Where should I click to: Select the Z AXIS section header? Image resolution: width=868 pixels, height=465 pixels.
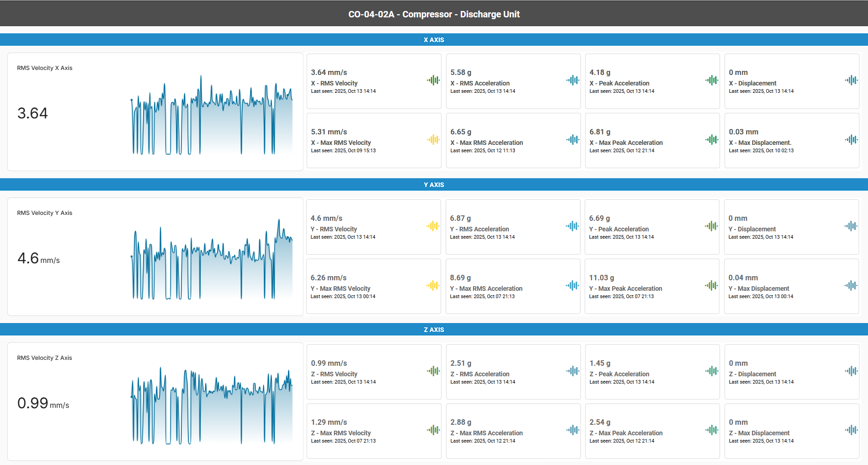tap(434, 330)
